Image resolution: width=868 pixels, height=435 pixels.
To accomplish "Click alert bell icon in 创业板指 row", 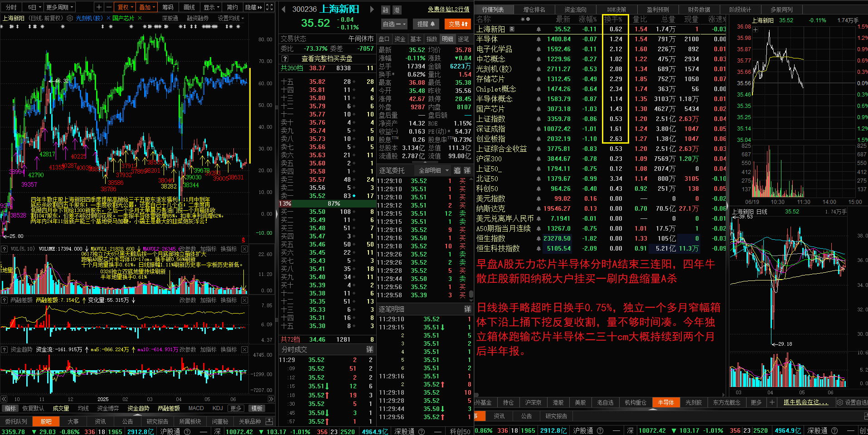I will pyautogui.click(x=538, y=139).
